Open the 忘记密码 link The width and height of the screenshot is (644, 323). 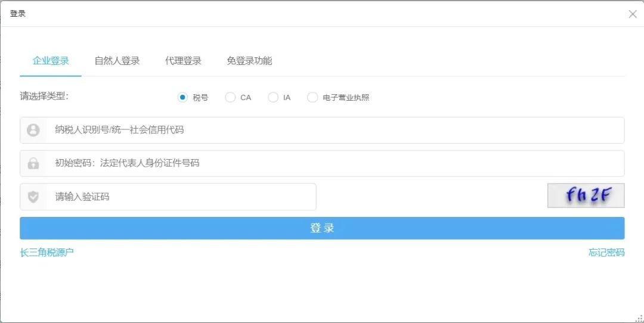(x=606, y=253)
